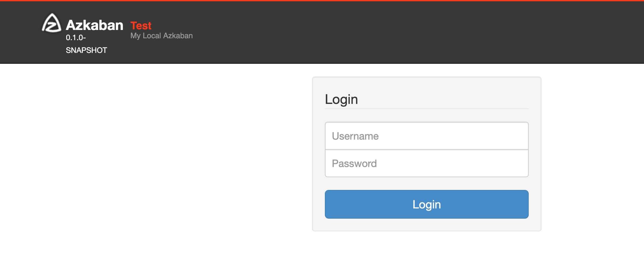The image size is (644, 276).
Task: Click the My Local Azkaban subtitle
Action: point(161,36)
